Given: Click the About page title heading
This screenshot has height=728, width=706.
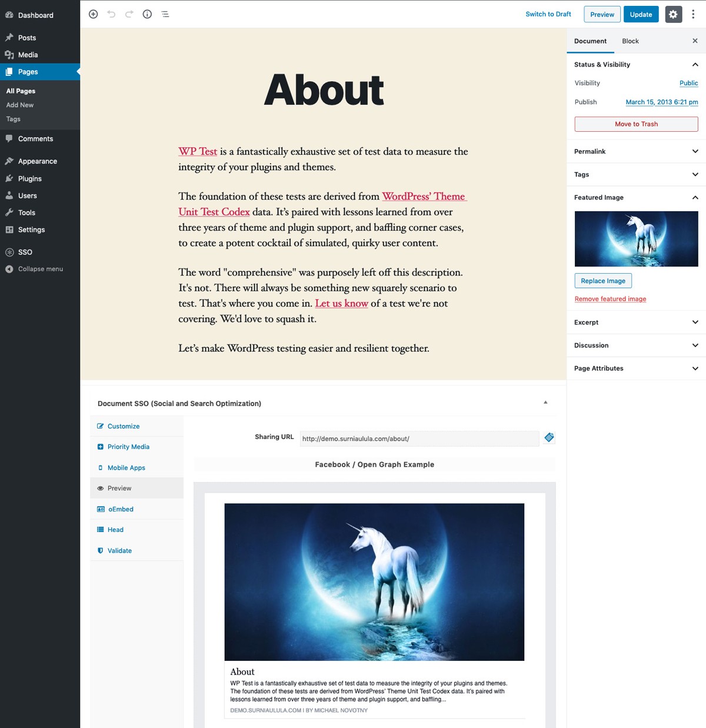Looking at the screenshot, I should [324, 90].
